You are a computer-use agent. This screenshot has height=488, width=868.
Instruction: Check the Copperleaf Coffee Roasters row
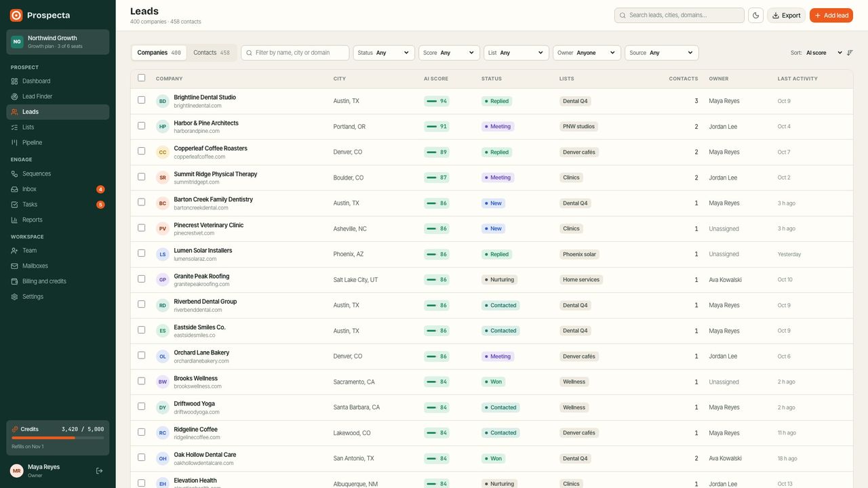click(x=142, y=151)
